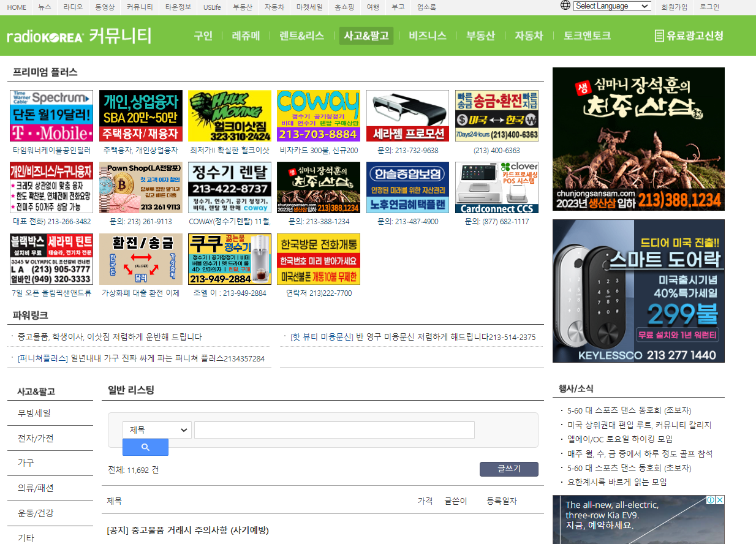Open the 환전/송금 arrows ad thumbnail
This screenshot has height=544, width=756.
tap(140, 259)
